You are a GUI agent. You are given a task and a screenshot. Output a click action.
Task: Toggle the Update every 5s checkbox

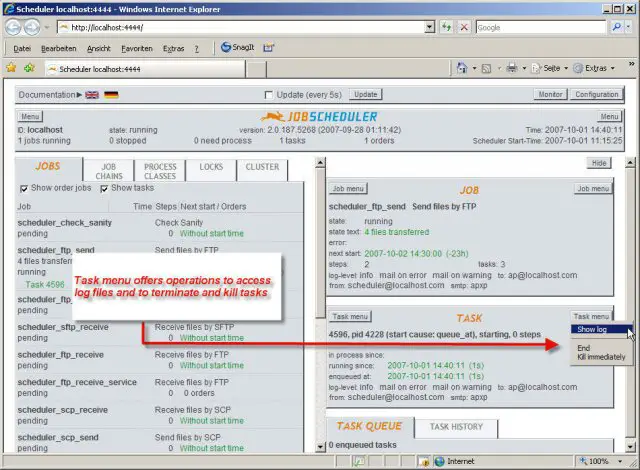(269, 95)
